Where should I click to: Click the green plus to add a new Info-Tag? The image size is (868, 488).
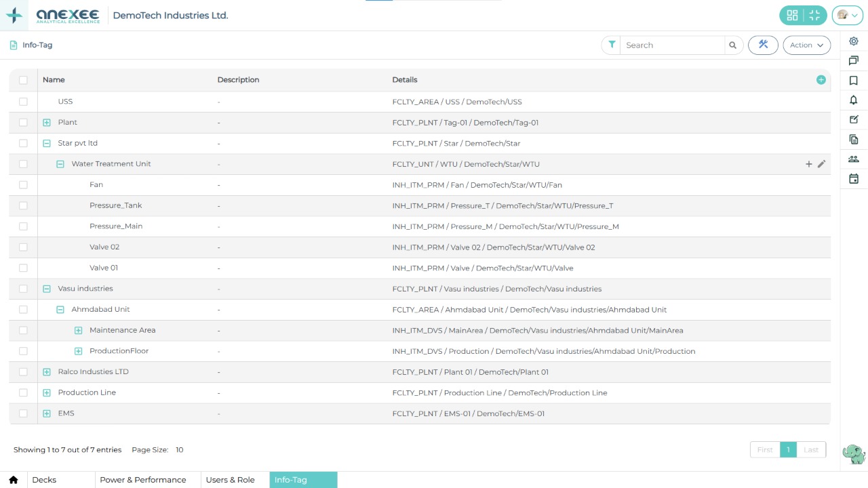pyautogui.click(x=821, y=79)
